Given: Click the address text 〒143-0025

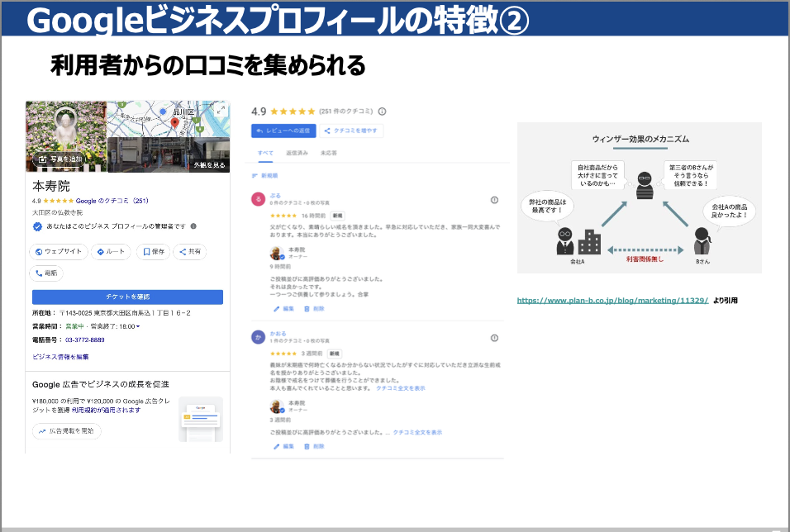Looking at the screenshot, I should [125, 313].
